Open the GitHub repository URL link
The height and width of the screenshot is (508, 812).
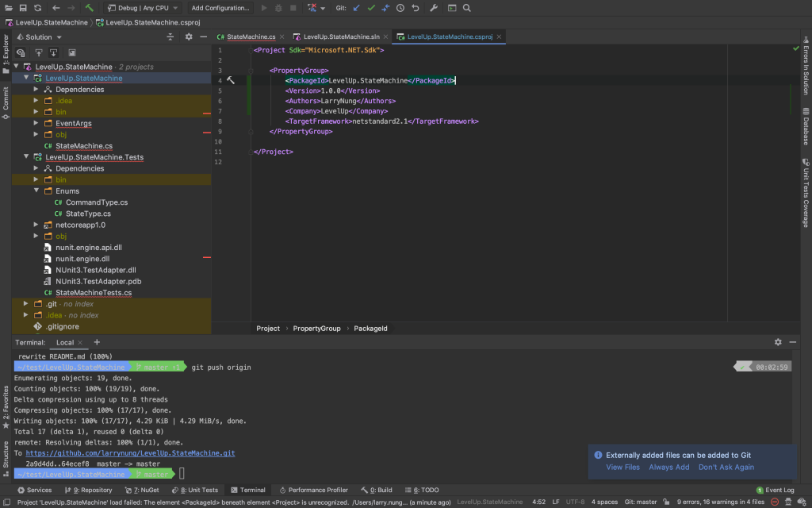(x=130, y=453)
